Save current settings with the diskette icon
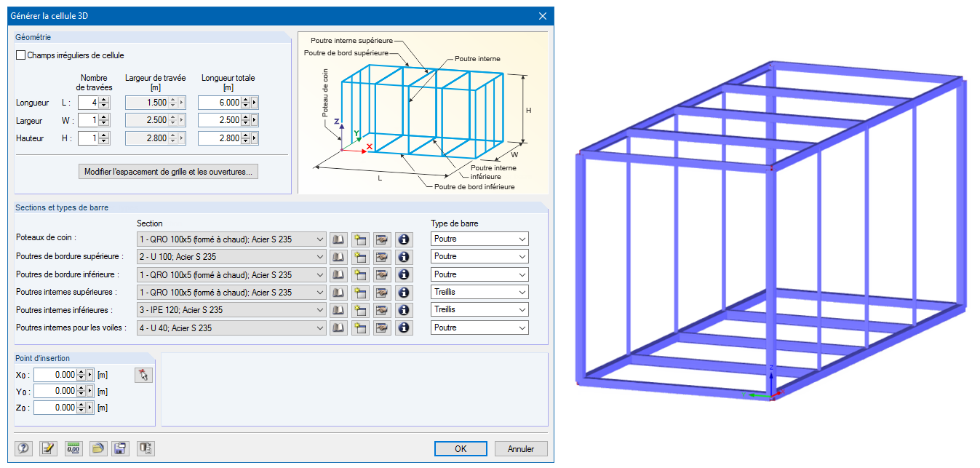Screen dimensions: 980x468 point(120,448)
